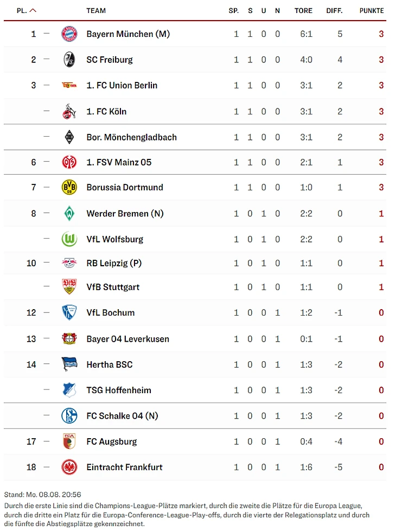Sort by the PUNKTE column header
The width and height of the screenshot is (396, 532).
(371, 11)
